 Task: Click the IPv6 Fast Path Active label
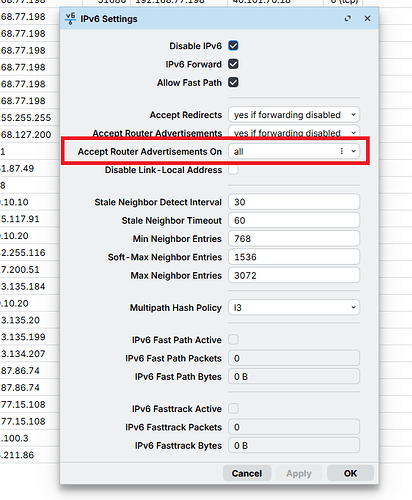[177, 340]
